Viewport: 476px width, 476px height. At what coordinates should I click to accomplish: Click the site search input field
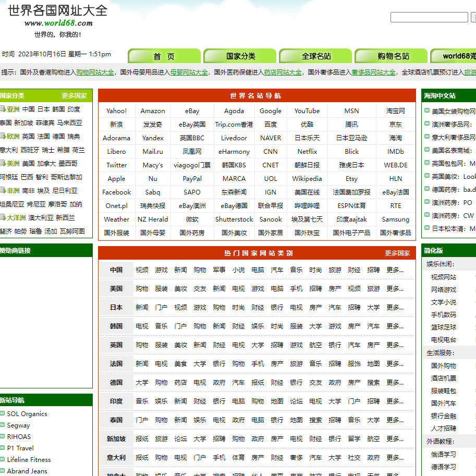click(x=429, y=17)
